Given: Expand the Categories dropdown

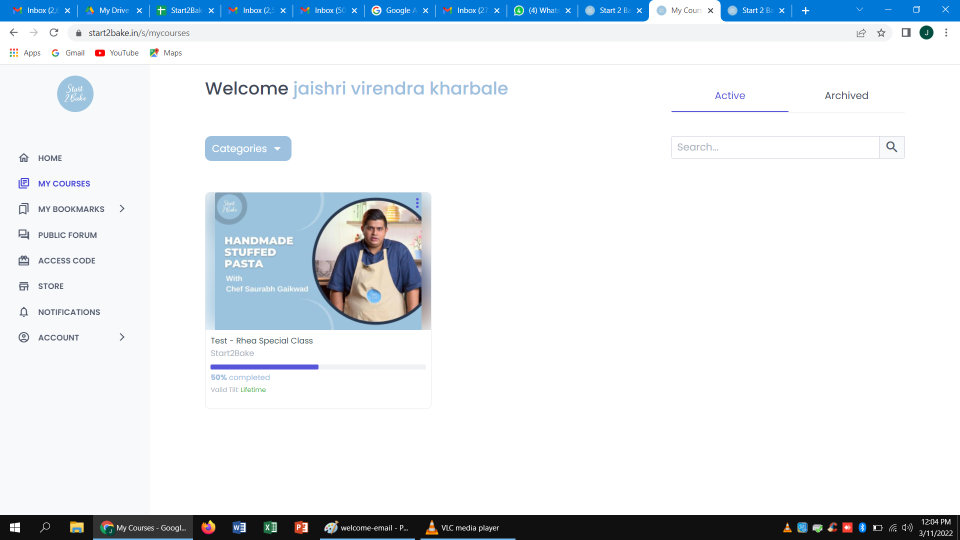Looking at the screenshot, I should point(248,149).
